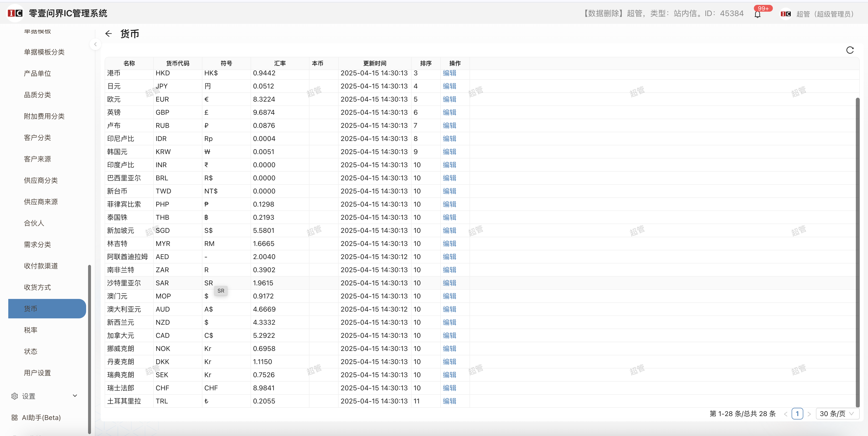Image resolution: width=868 pixels, height=436 pixels.
Task: Click the 汇率 column header
Action: click(x=280, y=63)
